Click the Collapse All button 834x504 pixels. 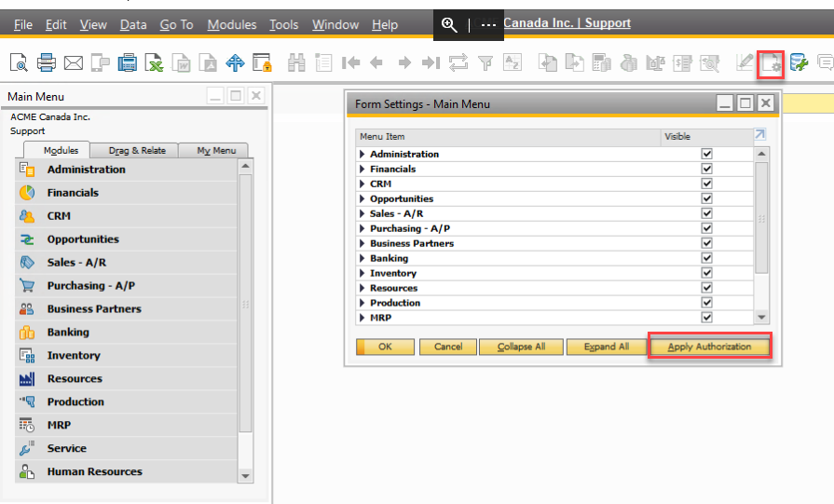coord(521,347)
